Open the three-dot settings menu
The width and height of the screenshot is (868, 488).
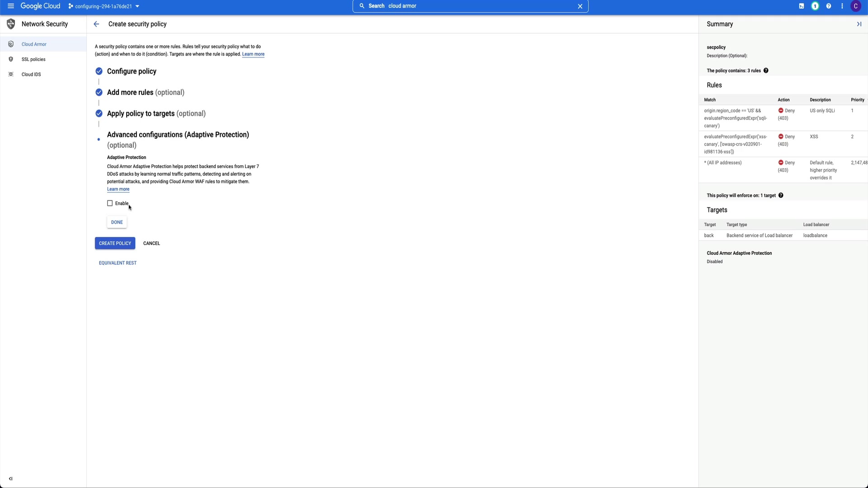pyautogui.click(x=842, y=6)
